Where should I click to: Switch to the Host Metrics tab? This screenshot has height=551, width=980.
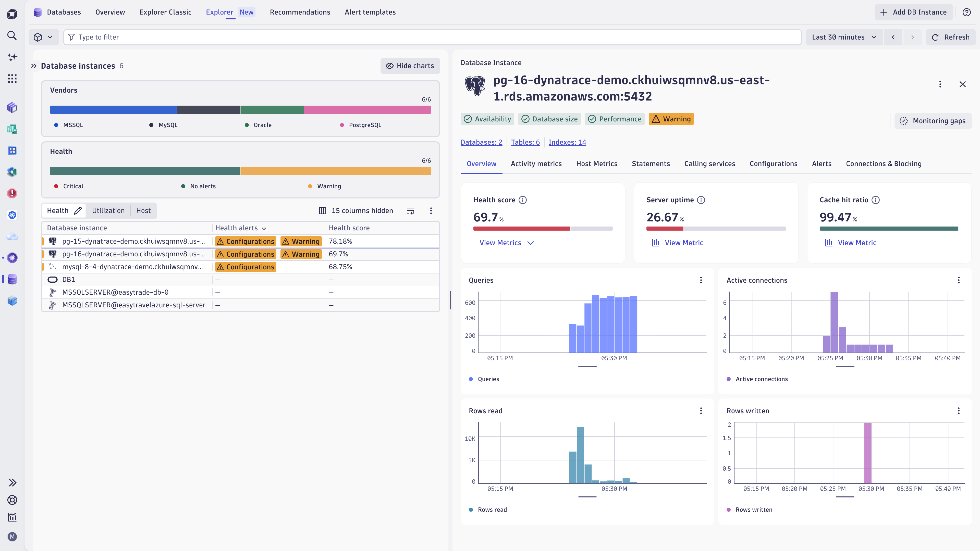[x=597, y=164]
